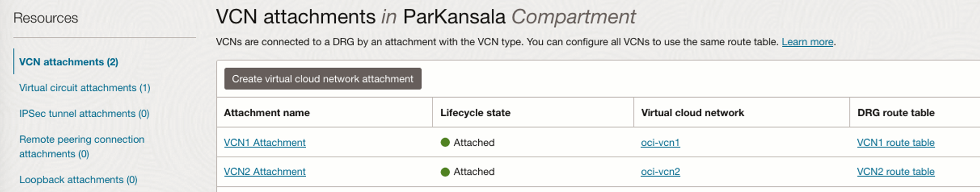Image resolution: width=980 pixels, height=192 pixels.
Task: Click the Resources sidebar heading
Action: [46, 18]
